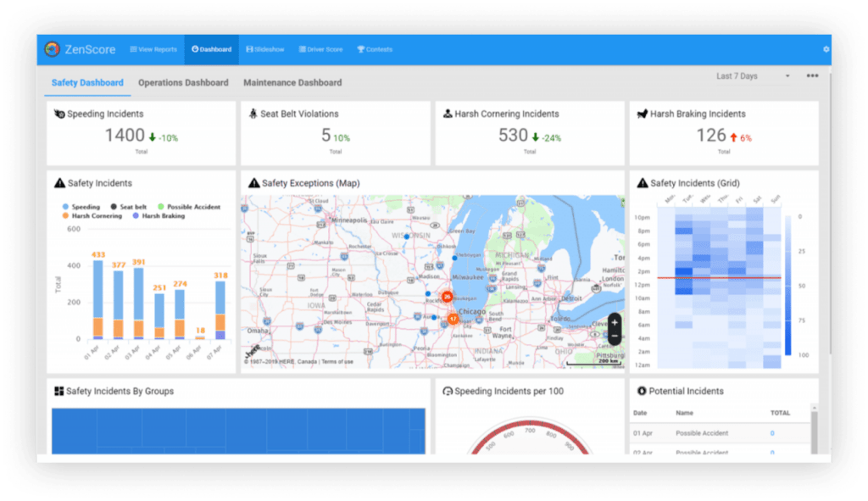Sort by Date column header

pyautogui.click(x=640, y=413)
